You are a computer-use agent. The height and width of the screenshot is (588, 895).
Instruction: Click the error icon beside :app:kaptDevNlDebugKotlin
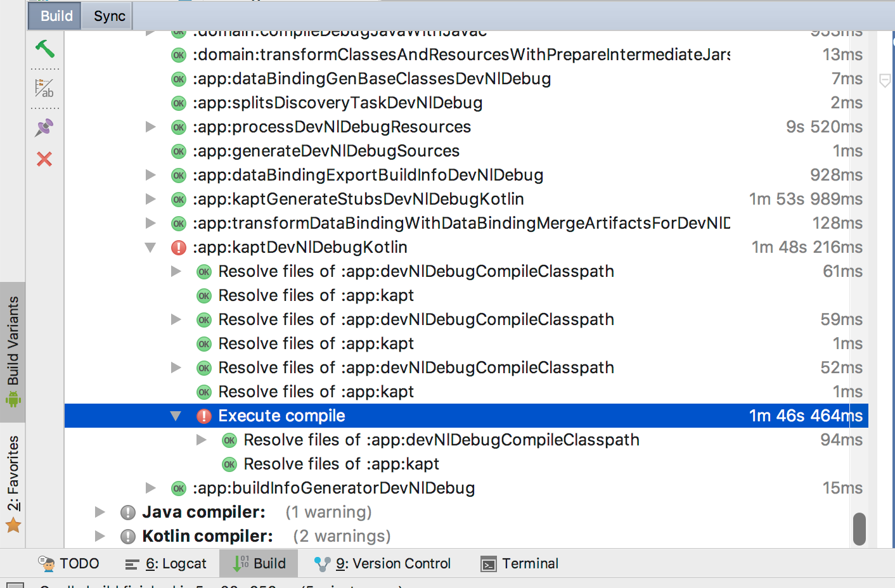click(179, 248)
